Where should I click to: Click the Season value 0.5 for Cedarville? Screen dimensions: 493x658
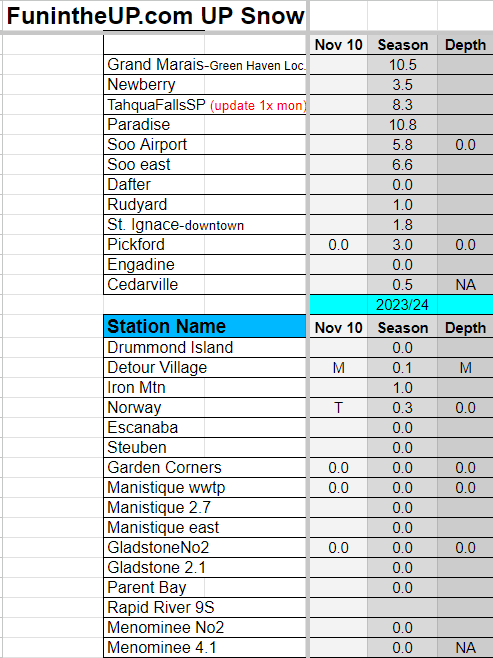click(402, 285)
